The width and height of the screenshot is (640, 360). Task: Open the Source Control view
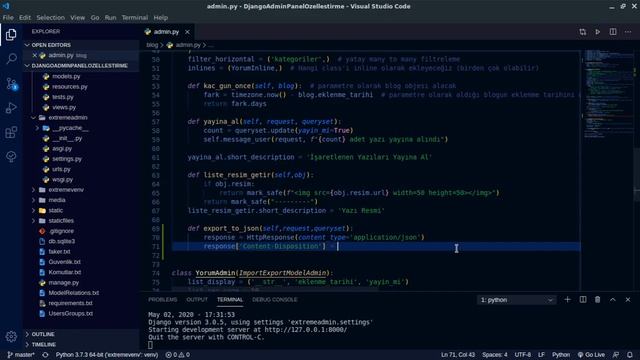[11, 84]
